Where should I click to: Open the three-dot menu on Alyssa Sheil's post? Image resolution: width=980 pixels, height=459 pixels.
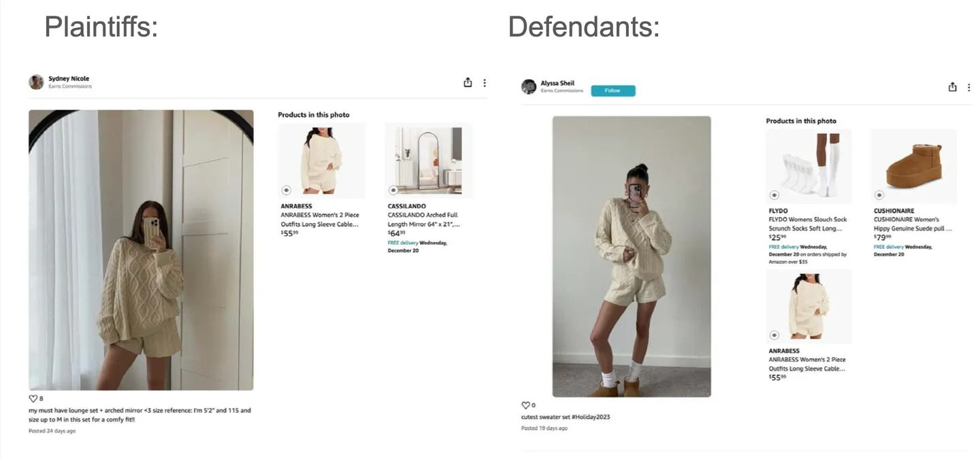[x=968, y=88]
